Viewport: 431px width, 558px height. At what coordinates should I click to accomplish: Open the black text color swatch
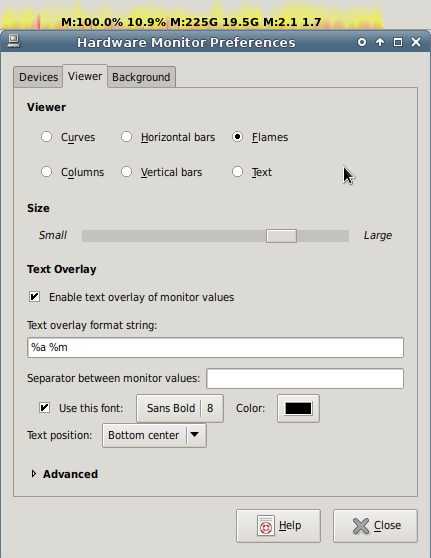(x=298, y=408)
